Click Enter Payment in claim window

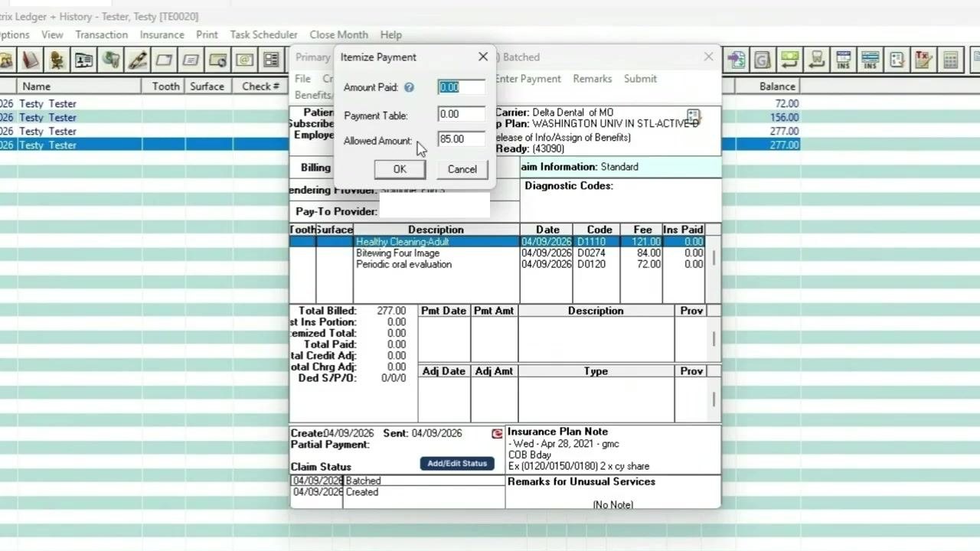pyautogui.click(x=528, y=79)
